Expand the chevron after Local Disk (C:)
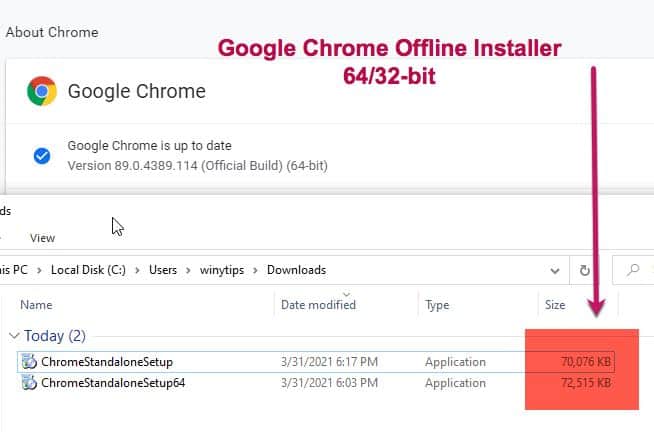Viewport: 654px width, 432px height. tap(137, 270)
